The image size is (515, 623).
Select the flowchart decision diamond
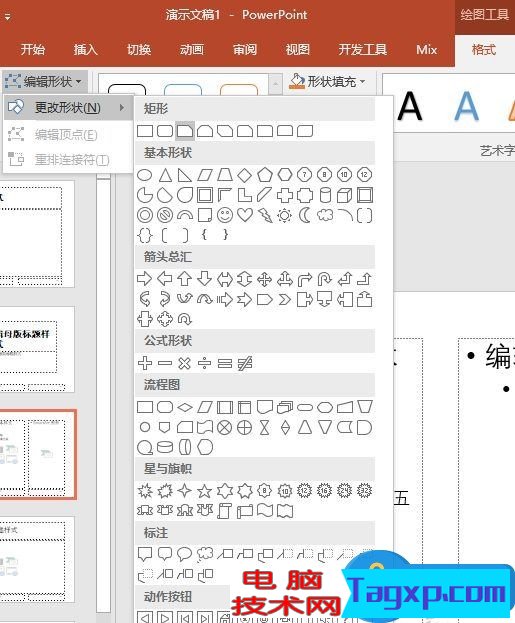coord(185,407)
